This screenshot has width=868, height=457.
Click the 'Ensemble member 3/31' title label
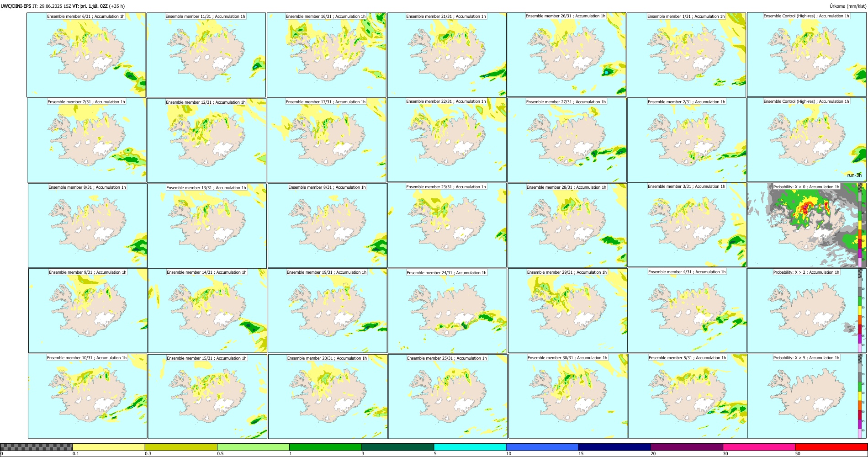coord(687,186)
